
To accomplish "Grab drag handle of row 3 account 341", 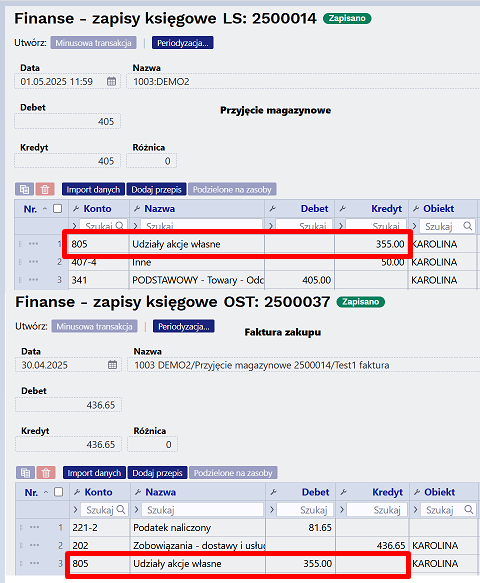I will click(20, 280).
